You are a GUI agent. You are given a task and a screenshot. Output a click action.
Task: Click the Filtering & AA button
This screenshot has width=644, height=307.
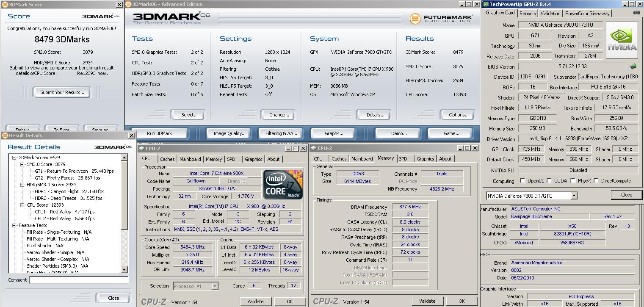(281, 133)
